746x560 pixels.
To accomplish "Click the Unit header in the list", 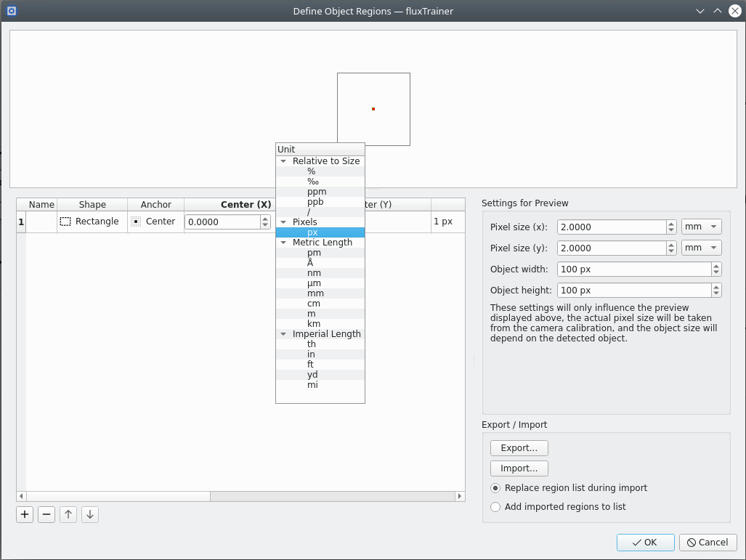I will [320, 150].
